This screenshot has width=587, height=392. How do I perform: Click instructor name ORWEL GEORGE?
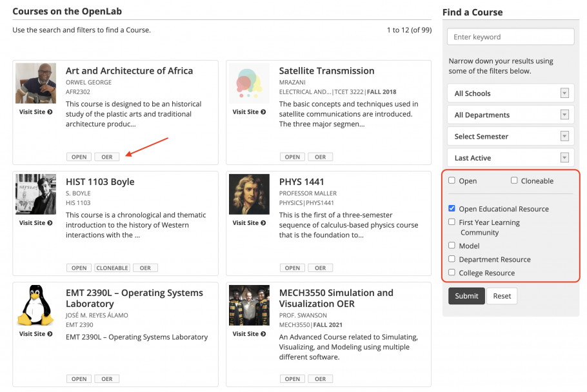(x=89, y=83)
